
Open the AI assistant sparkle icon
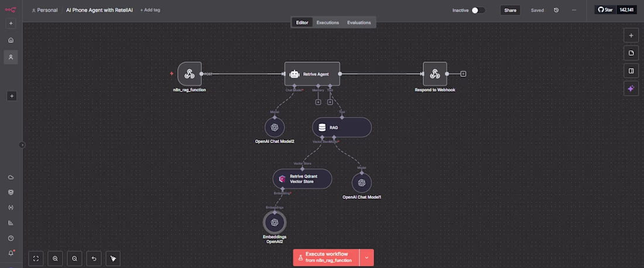[631, 89]
